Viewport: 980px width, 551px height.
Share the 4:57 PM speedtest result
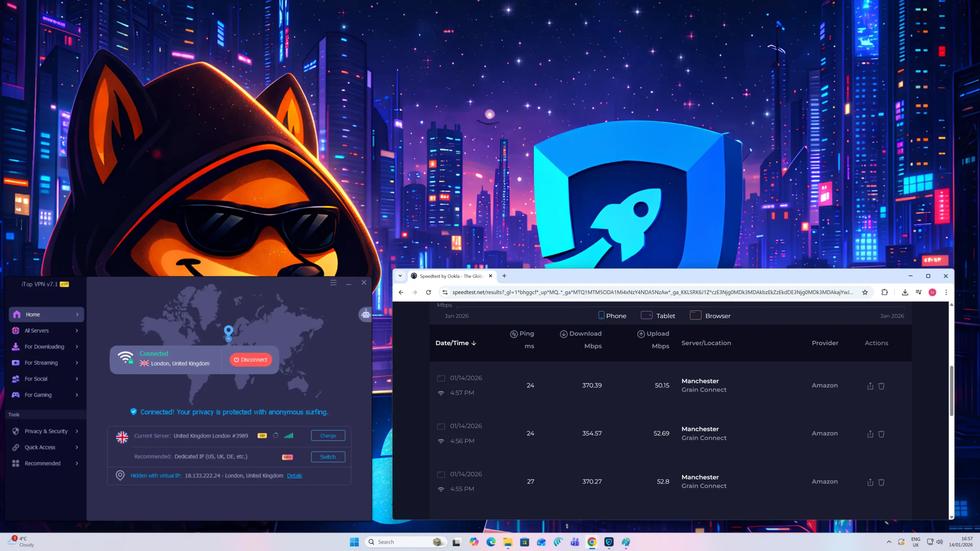click(x=870, y=386)
